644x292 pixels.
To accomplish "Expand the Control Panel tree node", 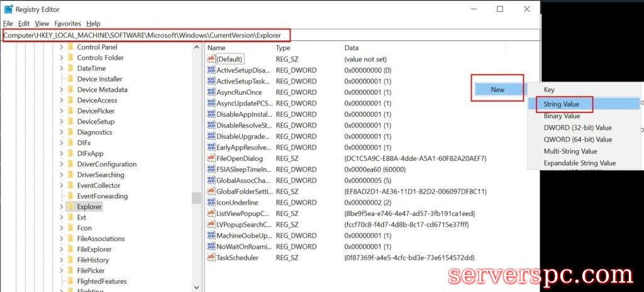I will click(x=61, y=47).
